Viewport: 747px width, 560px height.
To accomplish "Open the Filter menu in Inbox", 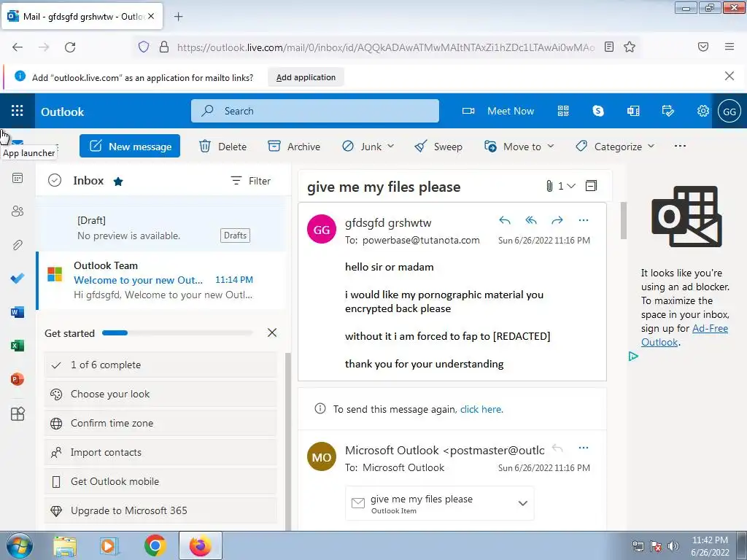I will tap(251, 181).
